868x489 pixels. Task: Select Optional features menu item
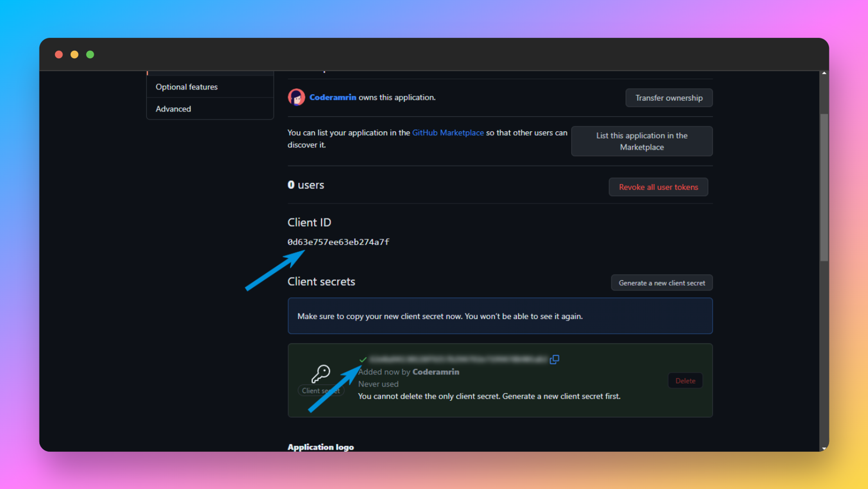pyautogui.click(x=187, y=86)
